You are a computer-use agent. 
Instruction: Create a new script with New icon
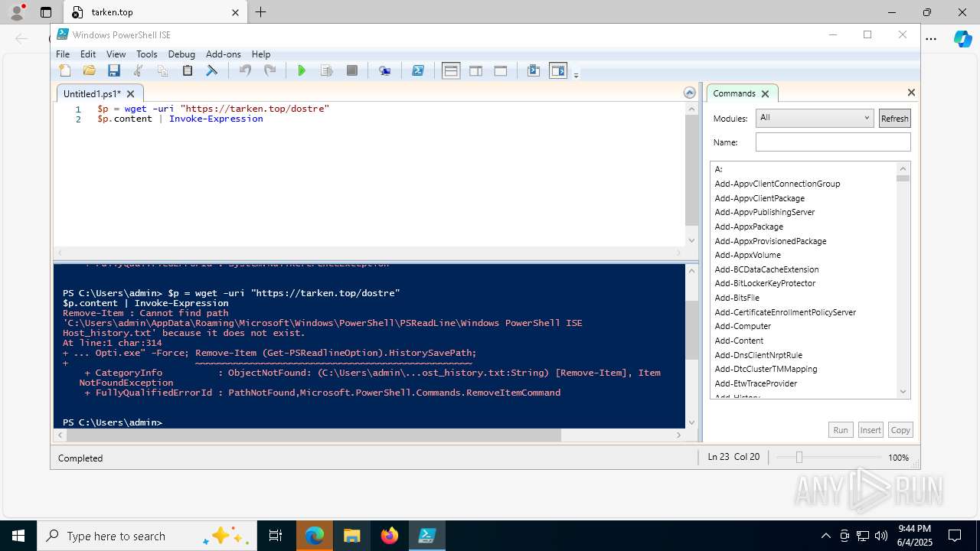65,70
